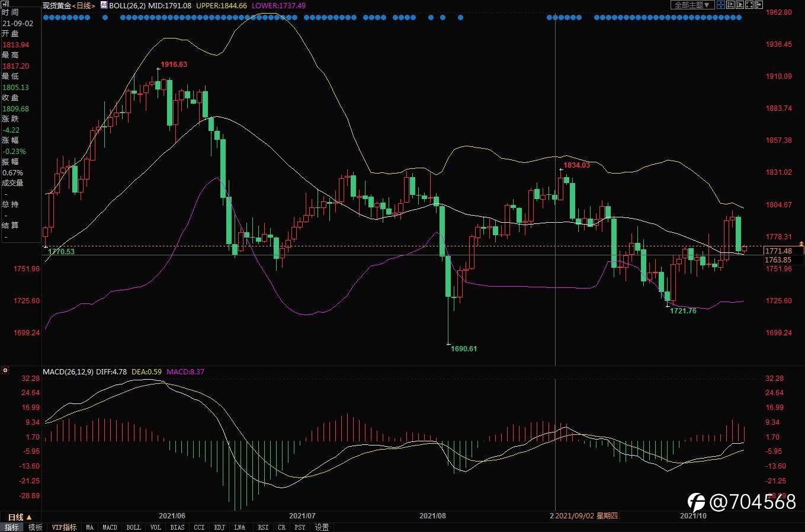Select the BIAS indicator
Image resolution: width=805 pixels, height=532 pixels.
[177, 527]
